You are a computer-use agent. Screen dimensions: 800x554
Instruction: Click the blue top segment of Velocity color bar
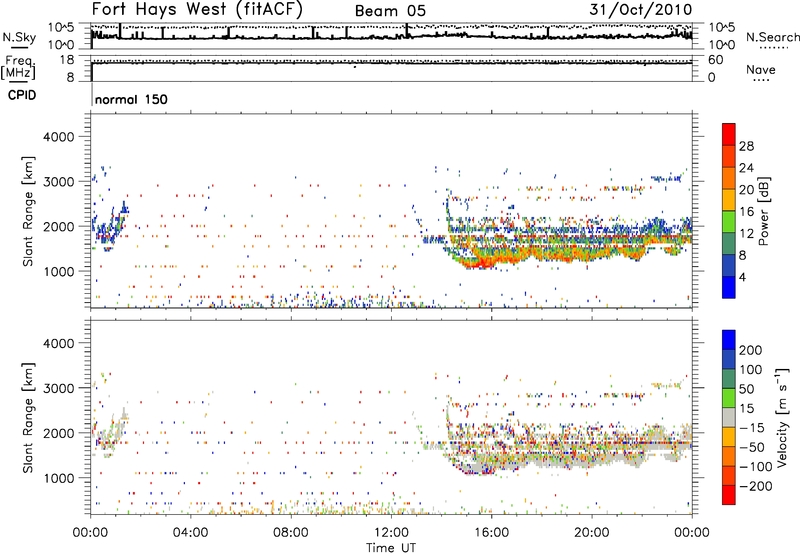(729, 340)
